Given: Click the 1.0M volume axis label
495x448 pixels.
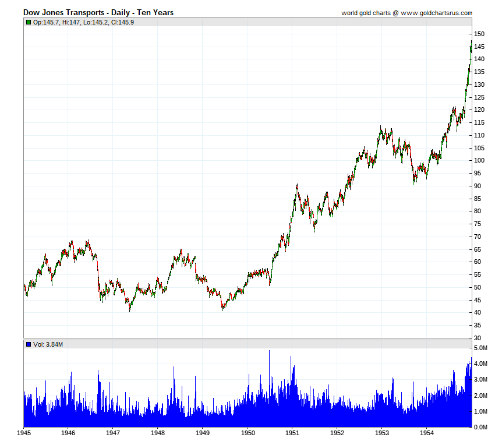Looking at the screenshot, I should pyautogui.click(x=481, y=411).
